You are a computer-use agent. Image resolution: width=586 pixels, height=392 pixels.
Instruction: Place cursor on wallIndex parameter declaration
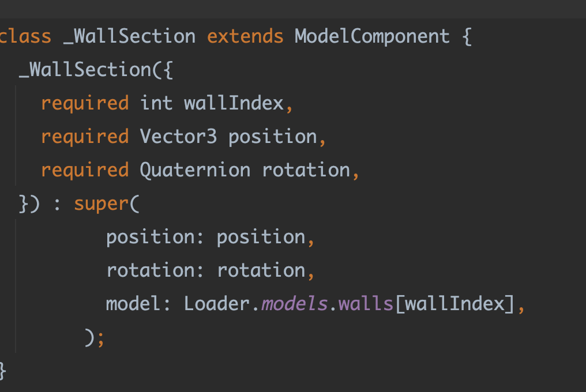pos(234,103)
